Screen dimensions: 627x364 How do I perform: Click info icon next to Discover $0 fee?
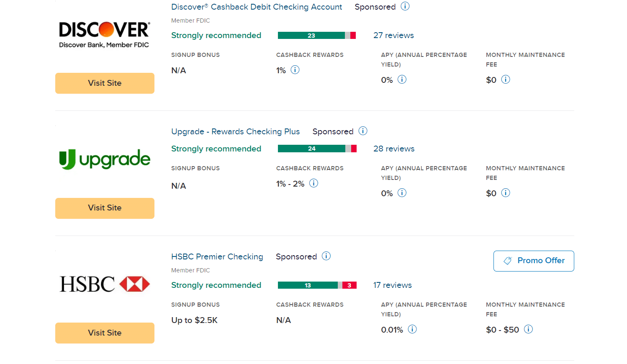pyautogui.click(x=506, y=79)
